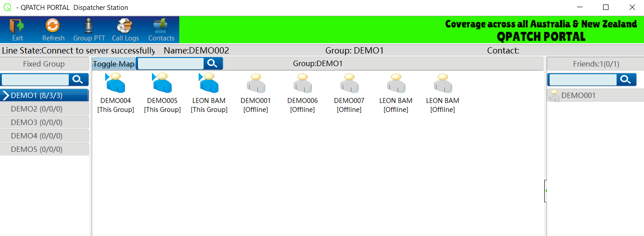Select DEMO005 user avatar
The width and height of the screenshot is (644, 236).
[162, 83]
